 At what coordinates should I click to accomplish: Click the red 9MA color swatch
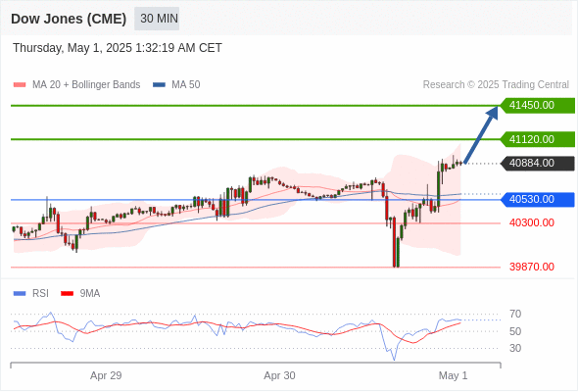click(x=67, y=294)
